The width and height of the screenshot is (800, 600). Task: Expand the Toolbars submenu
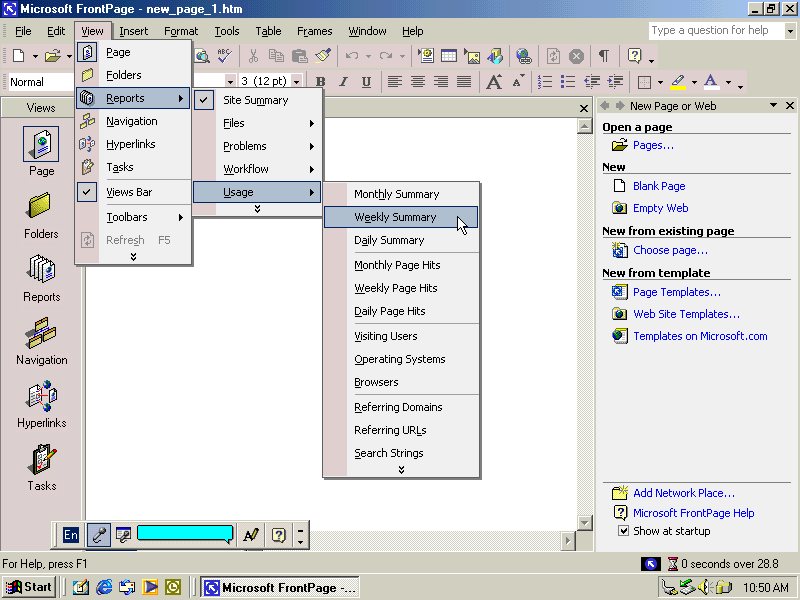(x=133, y=217)
